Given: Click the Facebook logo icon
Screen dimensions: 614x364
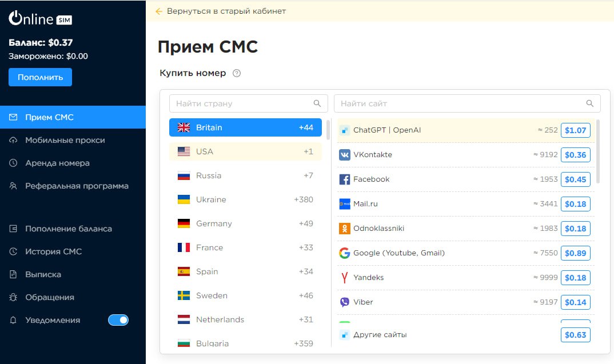Looking at the screenshot, I should [x=345, y=179].
